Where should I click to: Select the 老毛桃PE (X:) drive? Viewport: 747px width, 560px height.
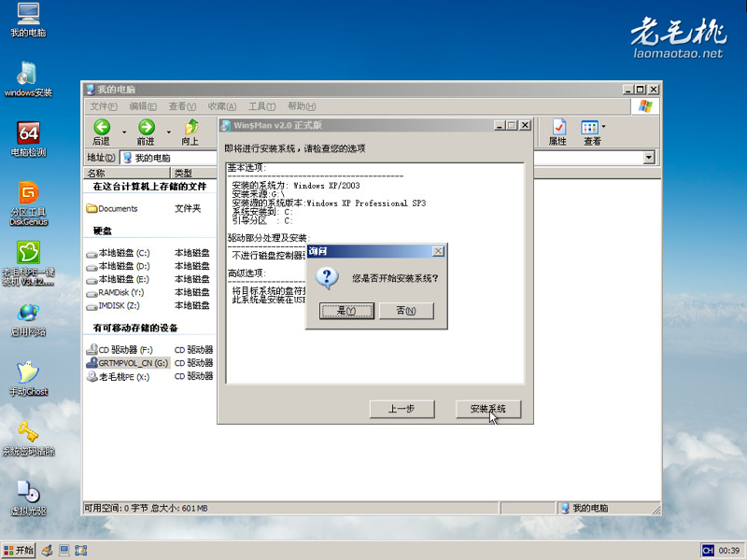tap(119, 377)
